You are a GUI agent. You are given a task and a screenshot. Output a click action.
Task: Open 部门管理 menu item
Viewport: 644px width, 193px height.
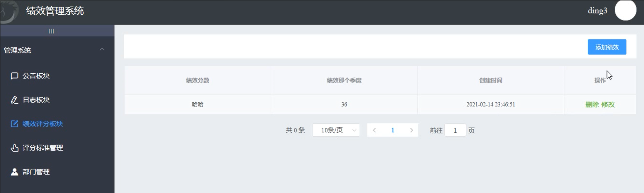click(x=57, y=172)
